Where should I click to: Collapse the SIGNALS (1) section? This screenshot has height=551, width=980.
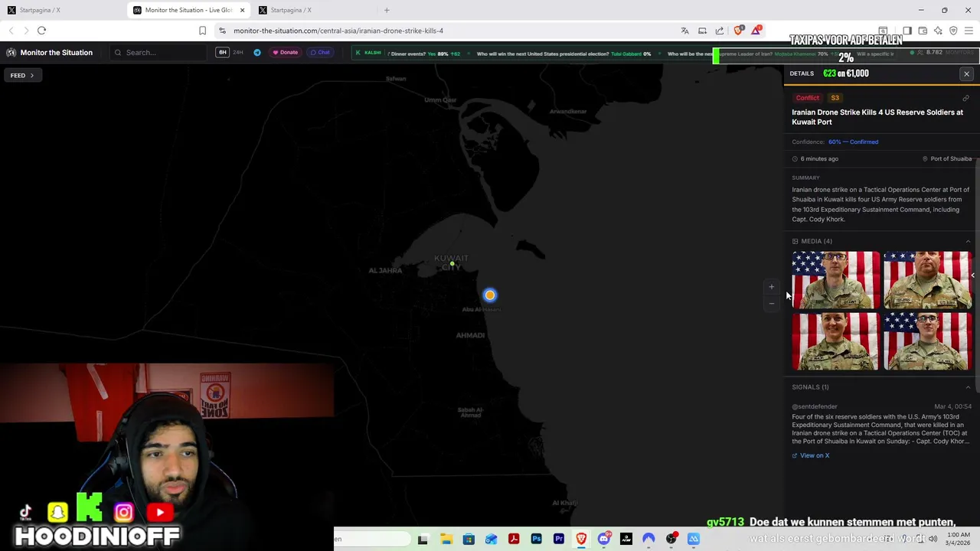pos(968,387)
